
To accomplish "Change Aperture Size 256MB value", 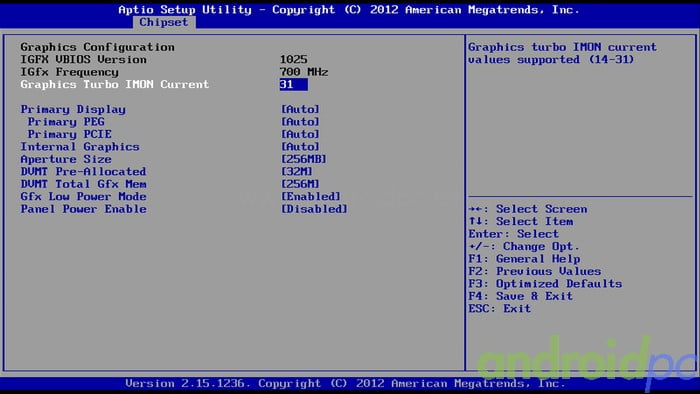I will click(x=304, y=159).
